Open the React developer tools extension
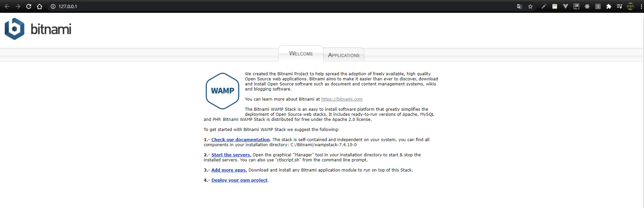Screen dimensions: 644x208 tap(587, 6)
